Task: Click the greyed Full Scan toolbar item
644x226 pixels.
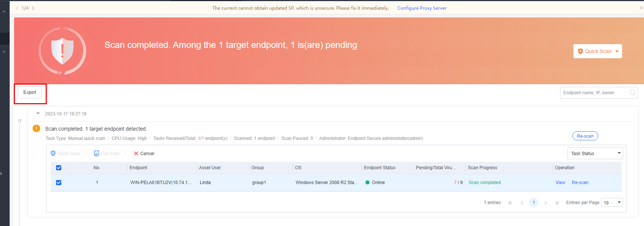Action: (107, 154)
